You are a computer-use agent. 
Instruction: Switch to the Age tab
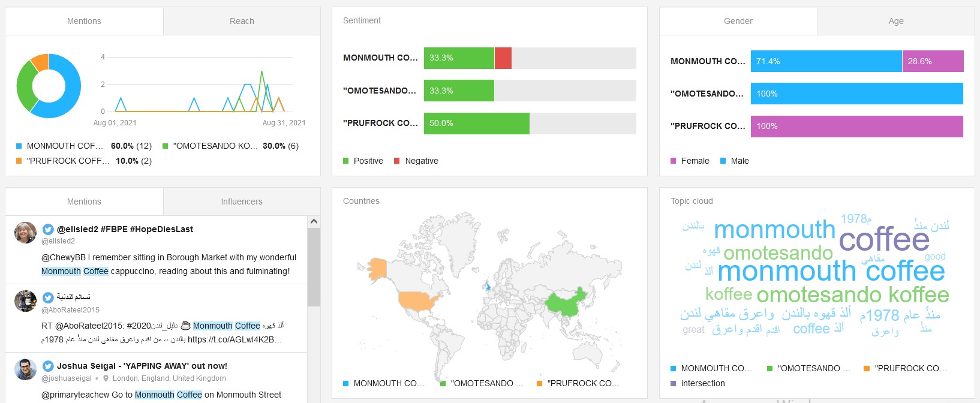pyautogui.click(x=896, y=21)
